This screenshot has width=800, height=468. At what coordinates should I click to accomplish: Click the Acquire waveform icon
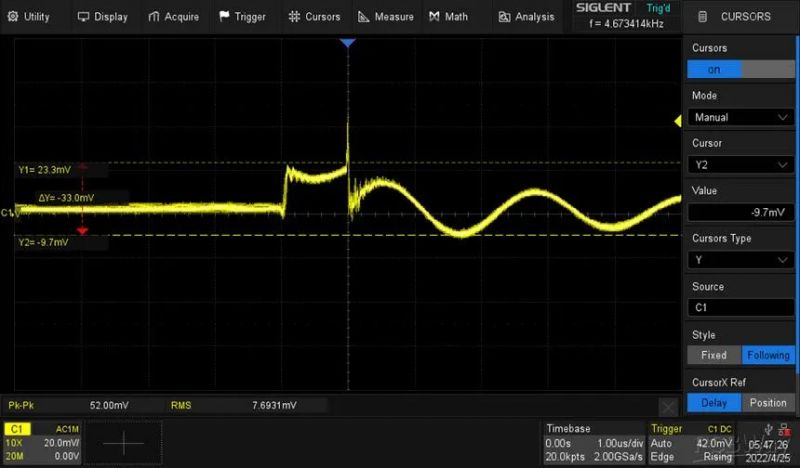(x=154, y=16)
